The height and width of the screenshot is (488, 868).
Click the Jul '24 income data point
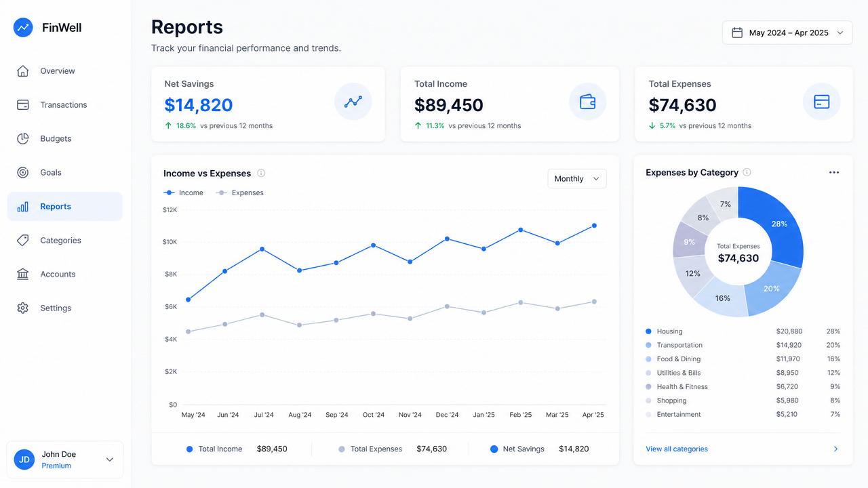[x=262, y=249]
